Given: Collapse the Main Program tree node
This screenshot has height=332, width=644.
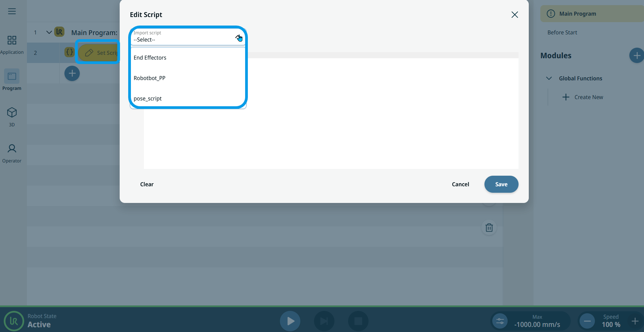Looking at the screenshot, I should [x=49, y=32].
